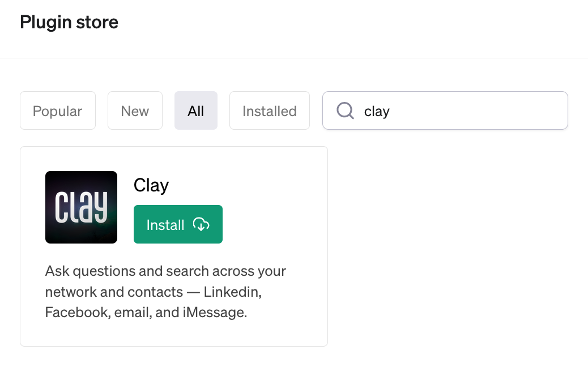Click the Clay plugin description text

click(x=165, y=292)
